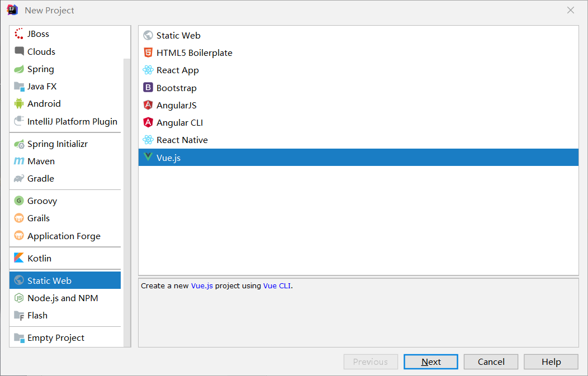Viewport: 588px width, 376px height.
Task: Open the Vue CLI link in description
Action: pyautogui.click(x=277, y=285)
